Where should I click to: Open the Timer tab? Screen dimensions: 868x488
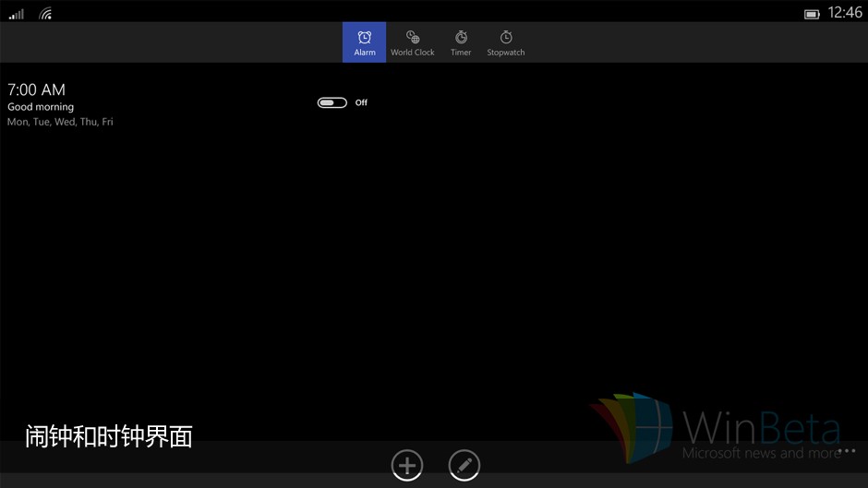tap(461, 42)
